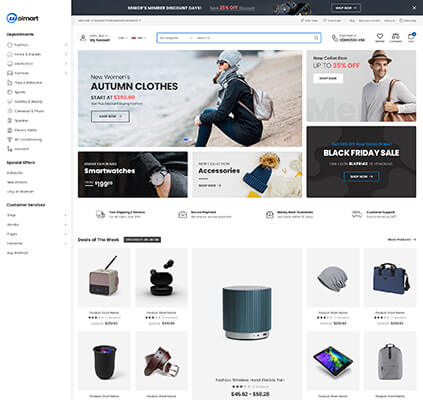Select Sports in Departments menu
Image resolution: width=423 pixels, height=400 pixels.
point(20,92)
